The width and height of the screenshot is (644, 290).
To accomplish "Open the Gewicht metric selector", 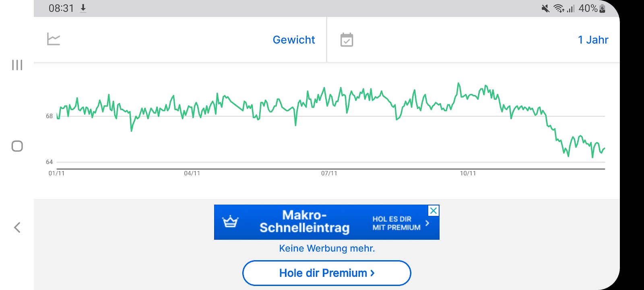I will (294, 39).
